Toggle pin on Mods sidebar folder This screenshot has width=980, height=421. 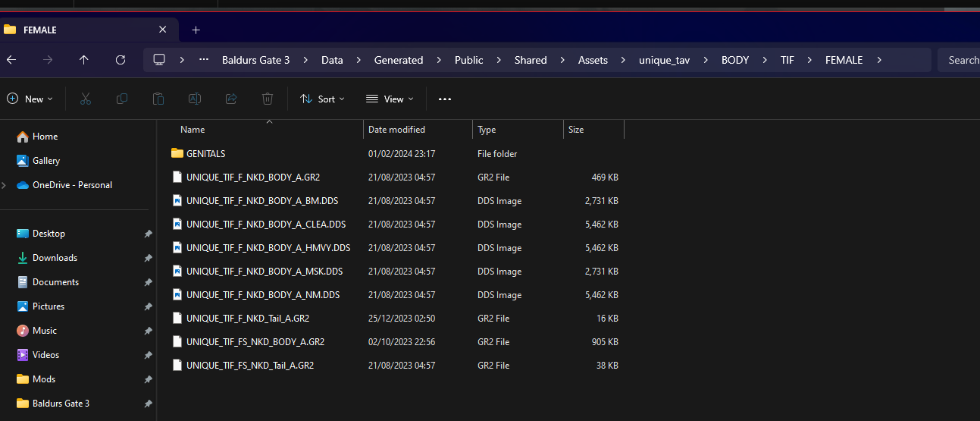click(149, 379)
